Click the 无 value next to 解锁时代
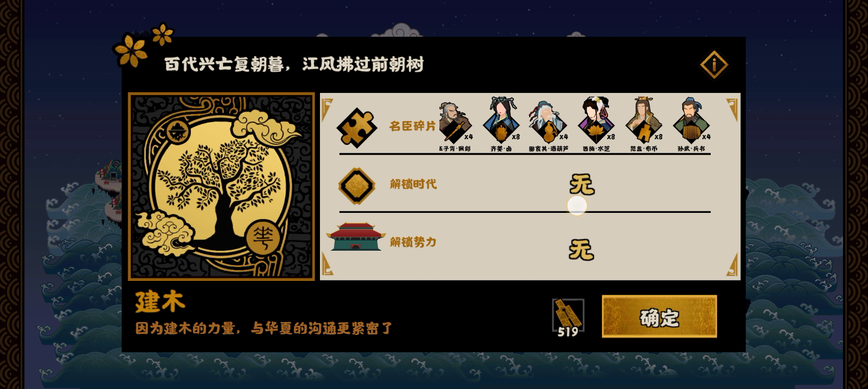The image size is (868, 389). coord(582,184)
